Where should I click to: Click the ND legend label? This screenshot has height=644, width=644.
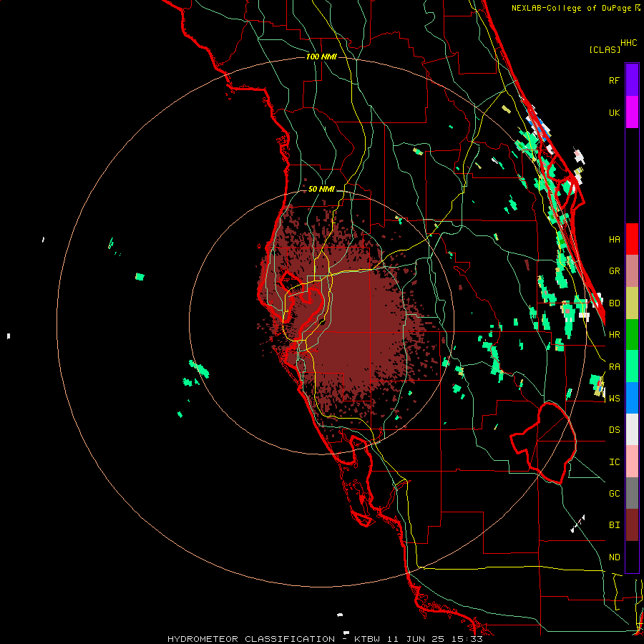tap(614, 557)
